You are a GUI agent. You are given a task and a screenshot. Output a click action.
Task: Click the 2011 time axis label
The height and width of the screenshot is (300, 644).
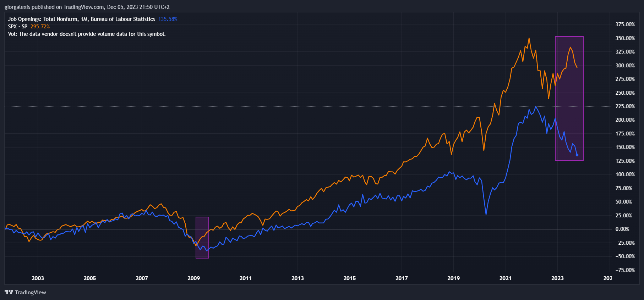246,278
